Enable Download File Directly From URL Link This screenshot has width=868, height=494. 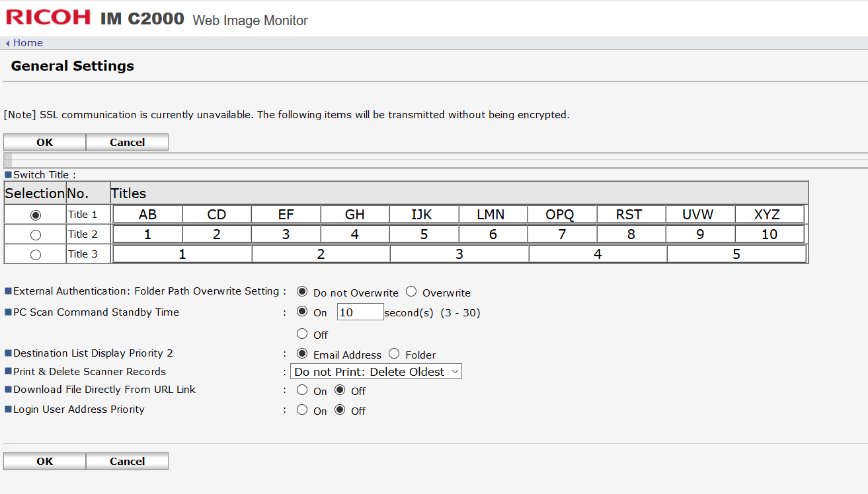point(302,390)
